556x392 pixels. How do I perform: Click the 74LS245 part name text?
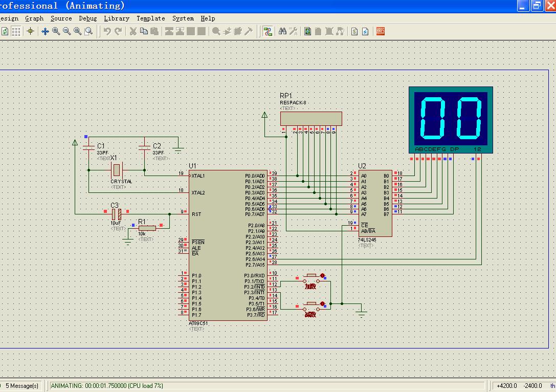pyautogui.click(x=367, y=240)
